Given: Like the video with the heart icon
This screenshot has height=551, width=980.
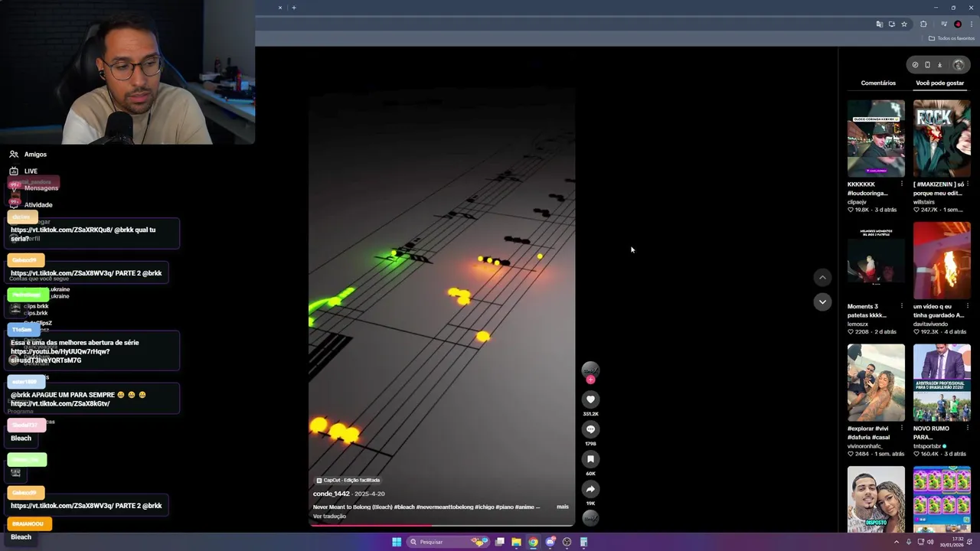Looking at the screenshot, I should (x=590, y=399).
